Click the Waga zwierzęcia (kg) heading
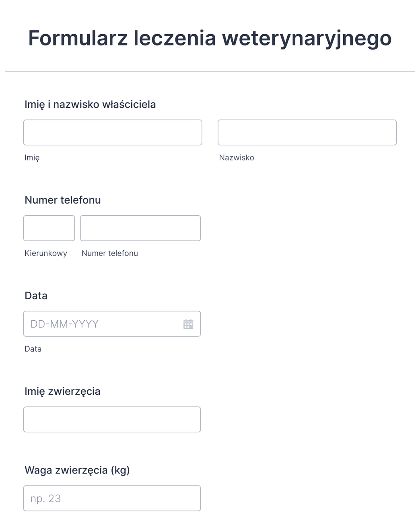420x517 pixels. click(x=77, y=470)
